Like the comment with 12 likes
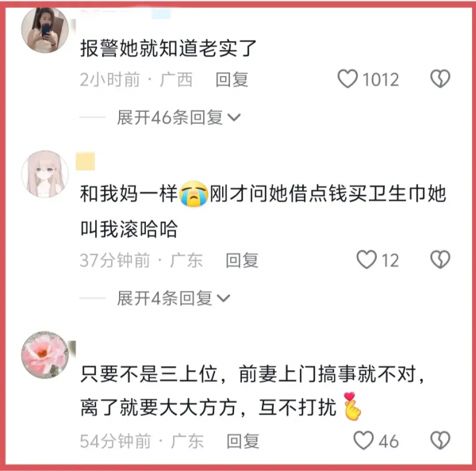This screenshot has height=471, width=476. click(367, 259)
